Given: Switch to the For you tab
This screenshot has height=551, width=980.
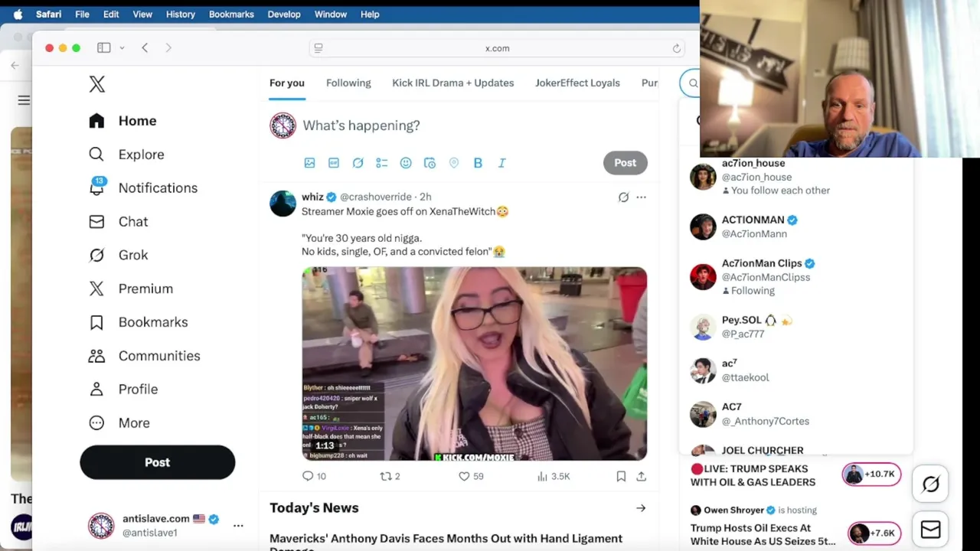Looking at the screenshot, I should [x=287, y=83].
